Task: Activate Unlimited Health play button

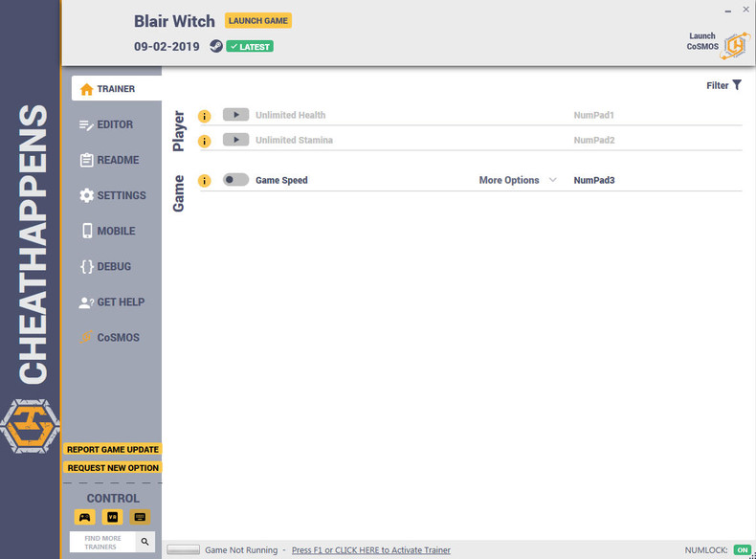Action: (x=235, y=115)
